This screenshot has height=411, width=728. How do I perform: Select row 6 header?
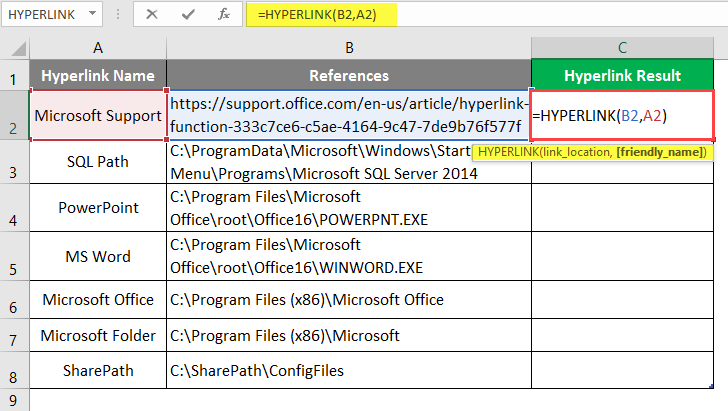coord(13,300)
